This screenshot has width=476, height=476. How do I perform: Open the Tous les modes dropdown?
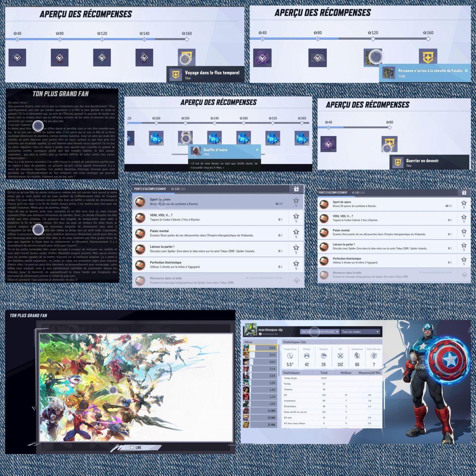point(361,332)
